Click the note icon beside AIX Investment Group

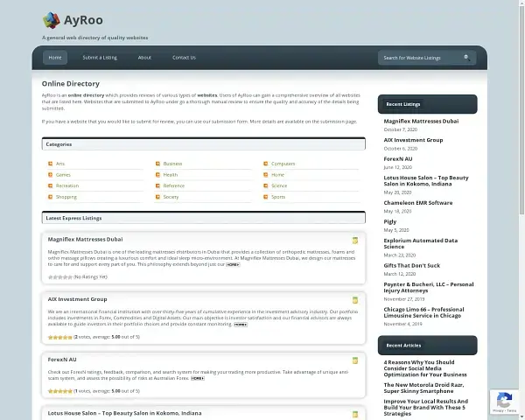click(354, 300)
